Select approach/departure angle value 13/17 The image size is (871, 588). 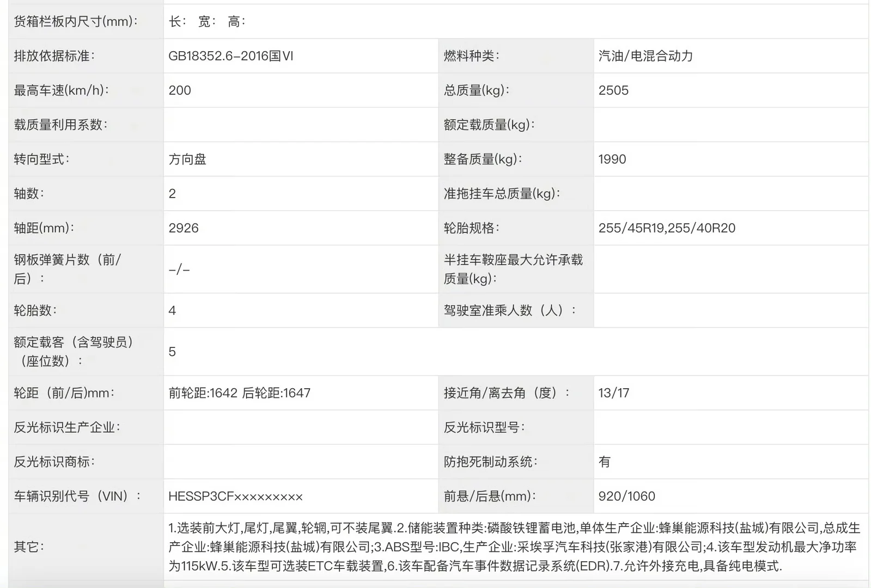tap(614, 393)
